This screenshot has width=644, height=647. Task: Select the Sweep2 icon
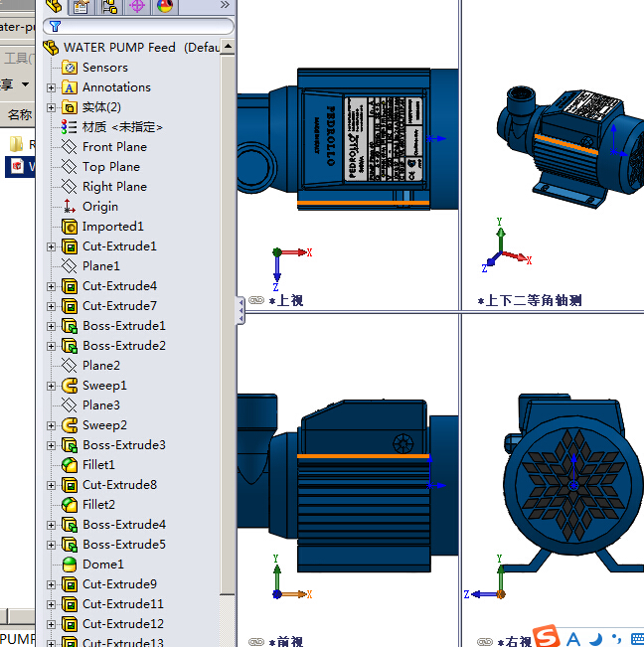click(x=69, y=425)
